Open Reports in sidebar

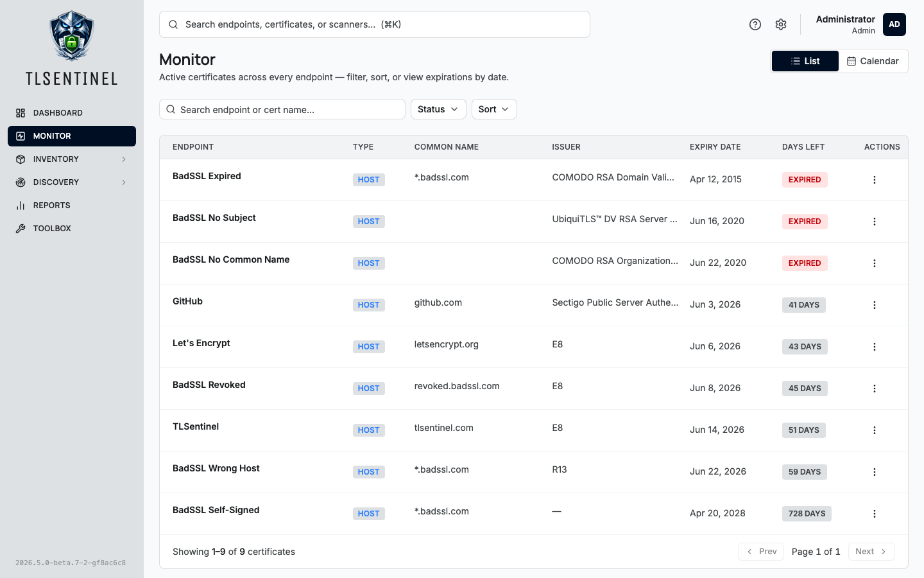click(x=72, y=206)
